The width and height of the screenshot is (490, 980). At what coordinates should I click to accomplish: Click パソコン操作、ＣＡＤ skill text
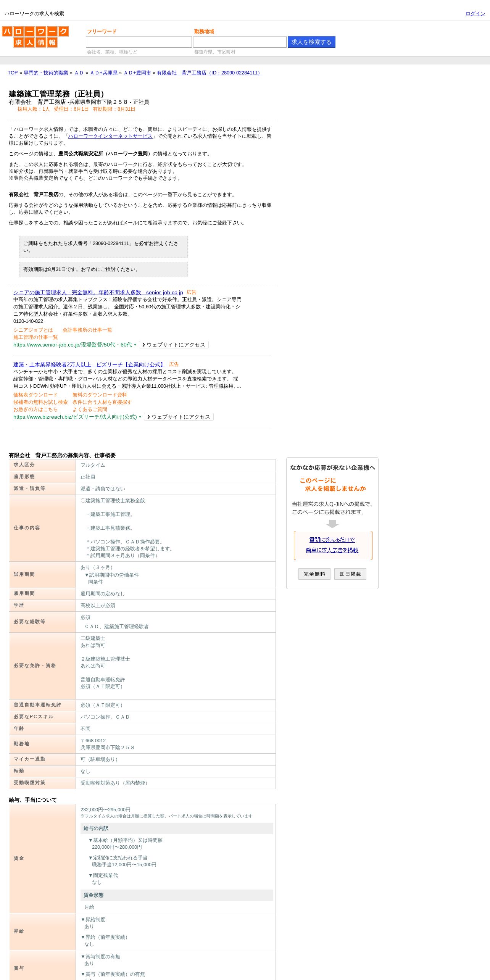(105, 717)
